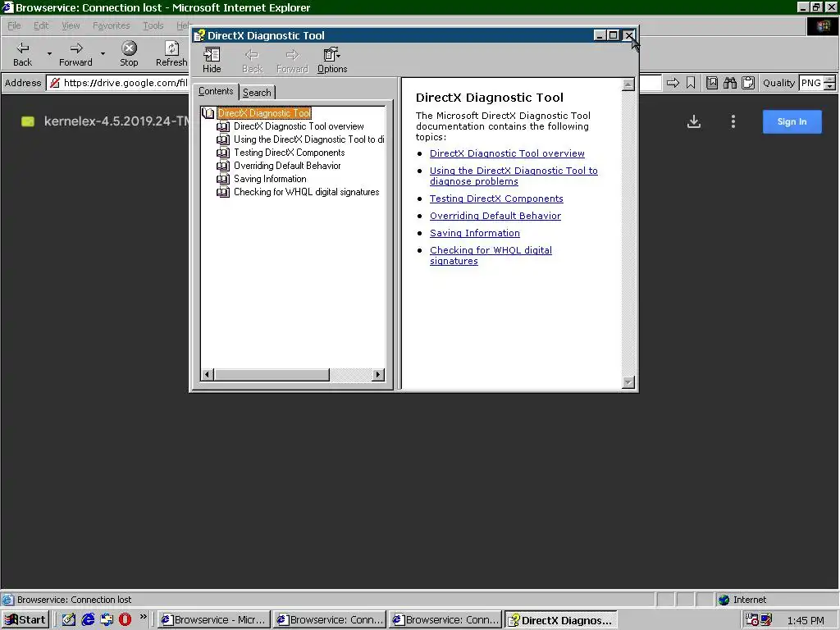The image size is (840, 630).
Task: Click the bookmark ribbon icon in Browservice toolbar
Action: pyautogui.click(x=691, y=83)
